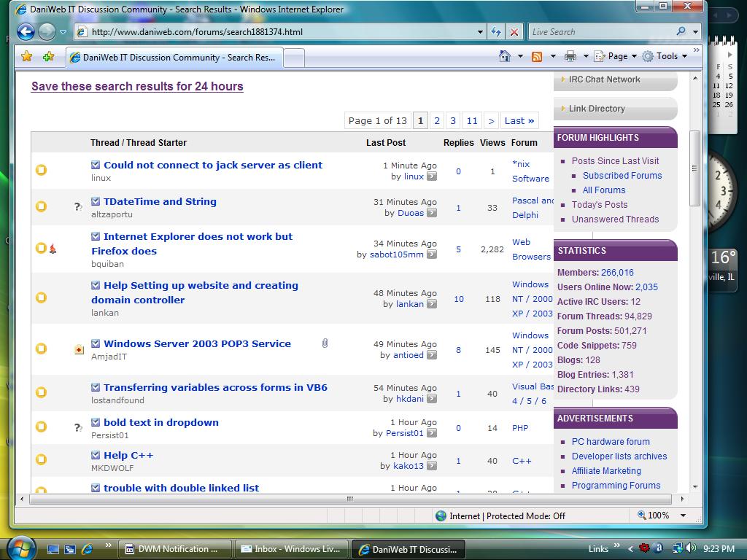This screenshot has width=747, height=560.
Task: Open the thread 'TDateTime and String'
Action: (160, 201)
